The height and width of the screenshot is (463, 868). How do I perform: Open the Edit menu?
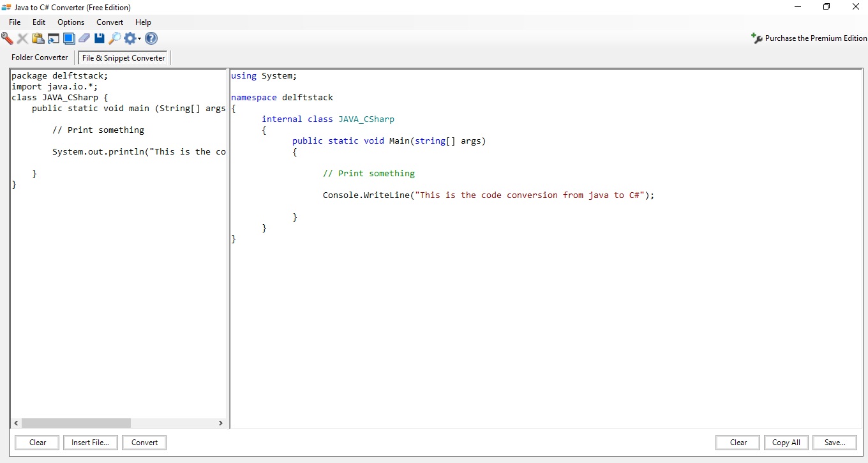39,22
